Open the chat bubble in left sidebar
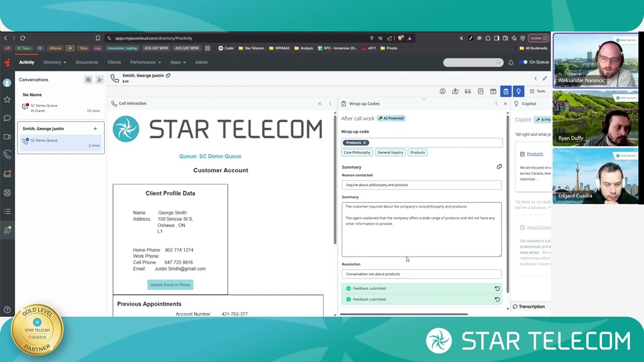The width and height of the screenshot is (644, 362). (7, 118)
